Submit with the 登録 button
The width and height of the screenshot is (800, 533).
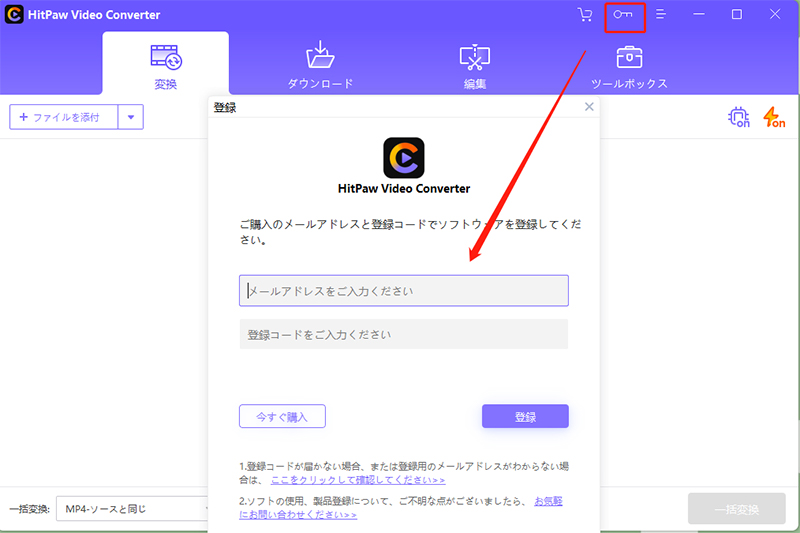pyautogui.click(x=525, y=416)
